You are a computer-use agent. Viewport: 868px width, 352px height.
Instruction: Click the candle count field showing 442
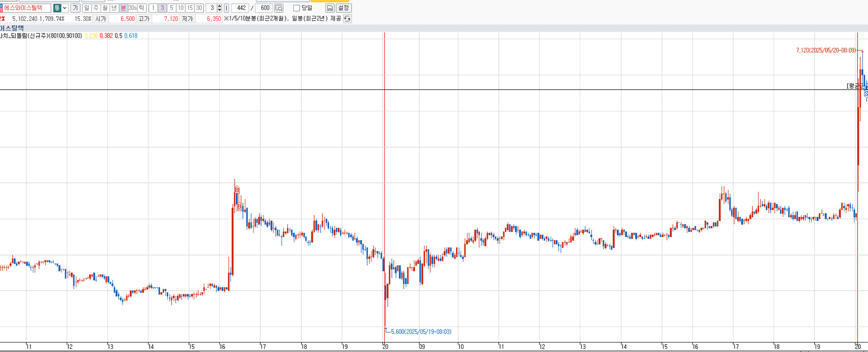pos(240,8)
